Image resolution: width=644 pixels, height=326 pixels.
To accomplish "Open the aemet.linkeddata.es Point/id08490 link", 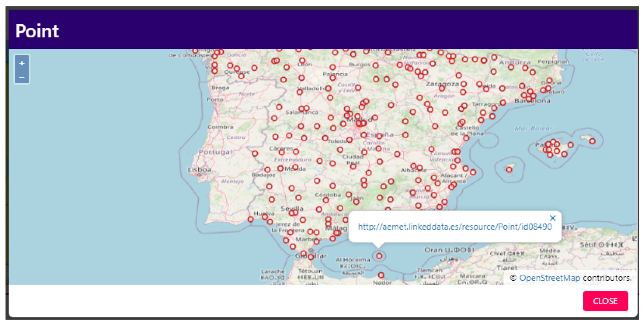I will point(454,227).
